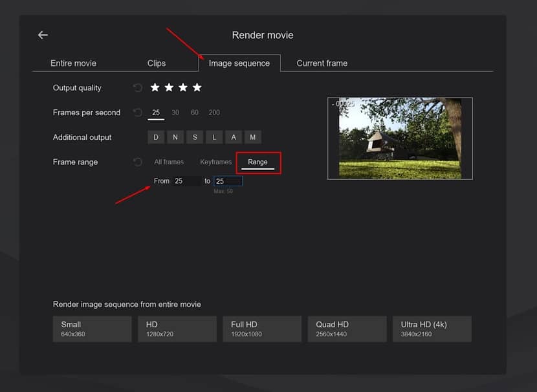Toggle the A additional output

[x=234, y=137]
